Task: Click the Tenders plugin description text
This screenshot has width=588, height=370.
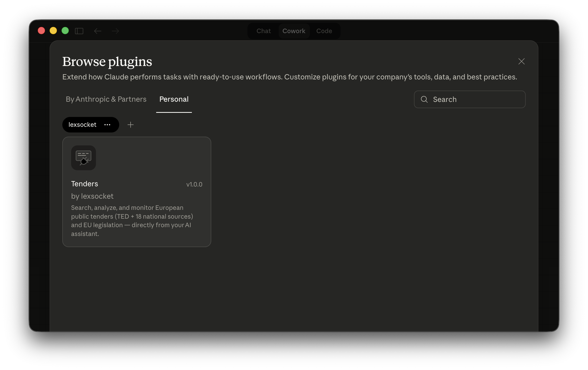Action: click(132, 220)
